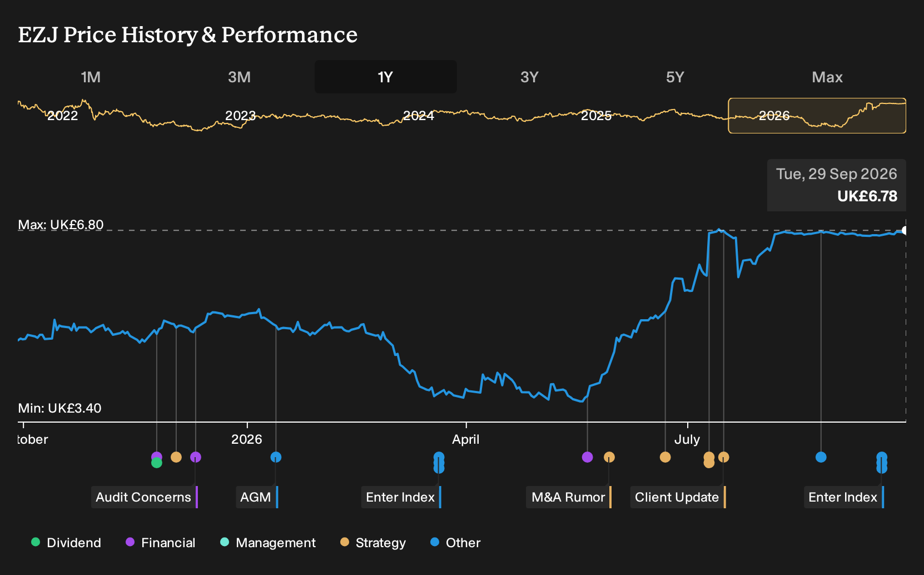Viewport: 924px width, 575px height.
Task: Toggle the Financial legend filter
Action: [x=161, y=543]
